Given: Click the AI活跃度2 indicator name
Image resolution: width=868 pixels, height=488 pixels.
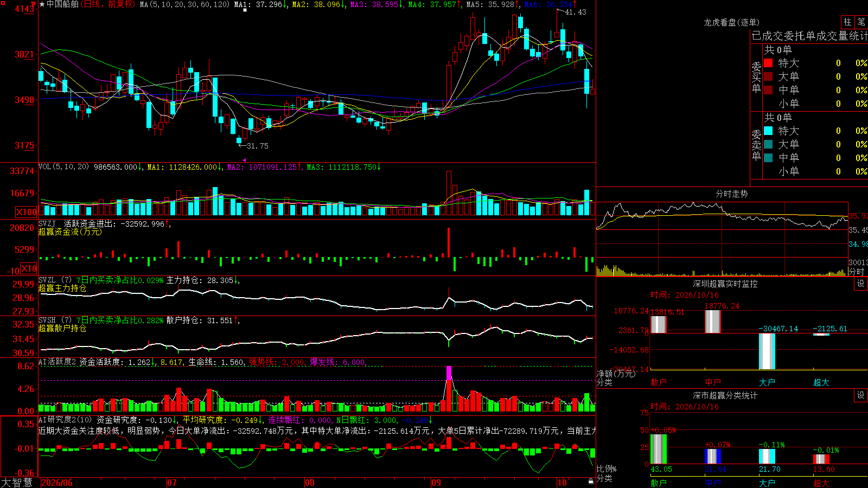Looking at the screenshot, I should [x=58, y=362].
